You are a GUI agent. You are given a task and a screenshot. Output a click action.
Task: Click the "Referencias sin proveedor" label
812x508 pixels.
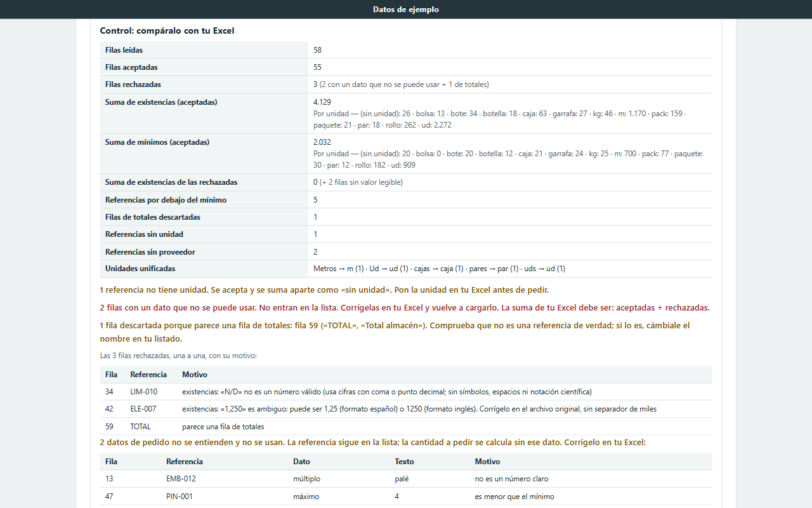pyautogui.click(x=150, y=252)
